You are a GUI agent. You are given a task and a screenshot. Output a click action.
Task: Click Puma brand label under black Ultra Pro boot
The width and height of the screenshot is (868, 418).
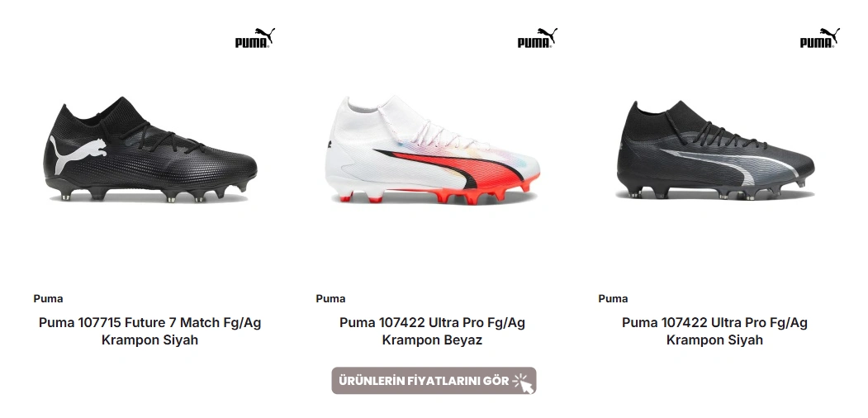(x=613, y=299)
